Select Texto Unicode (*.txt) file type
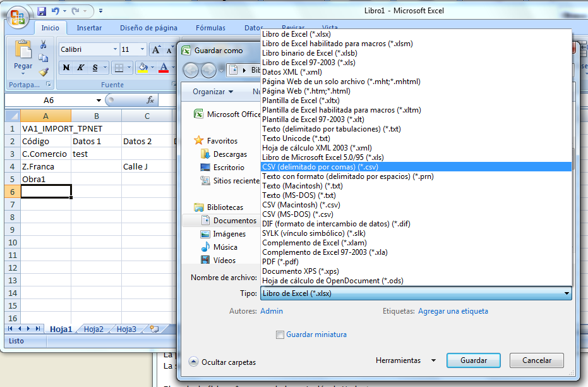This screenshot has width=588, height=387. (x=416, y=138)
